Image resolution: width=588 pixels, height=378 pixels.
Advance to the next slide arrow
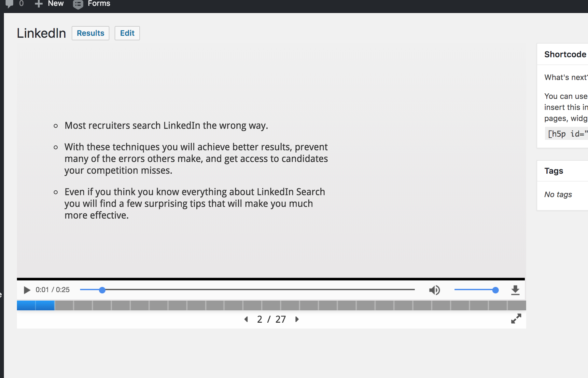pos(297,319)
